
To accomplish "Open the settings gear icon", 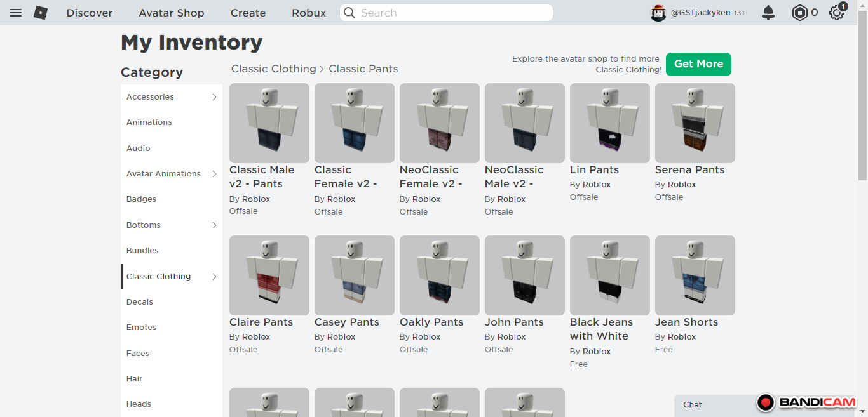I will pos(837,13).
